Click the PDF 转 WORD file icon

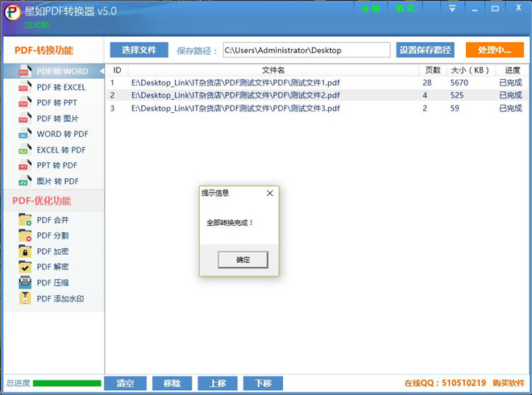tap(25, 71)
